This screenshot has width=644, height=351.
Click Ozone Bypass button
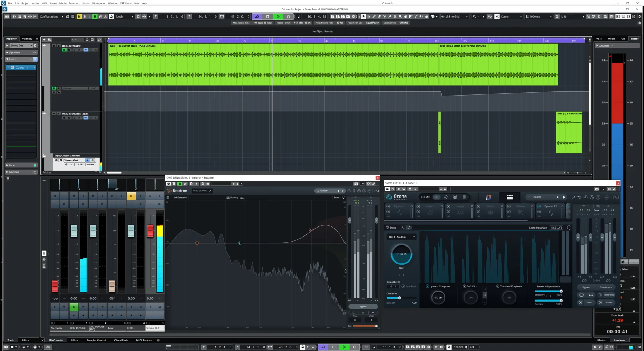(x=586, y=287)
